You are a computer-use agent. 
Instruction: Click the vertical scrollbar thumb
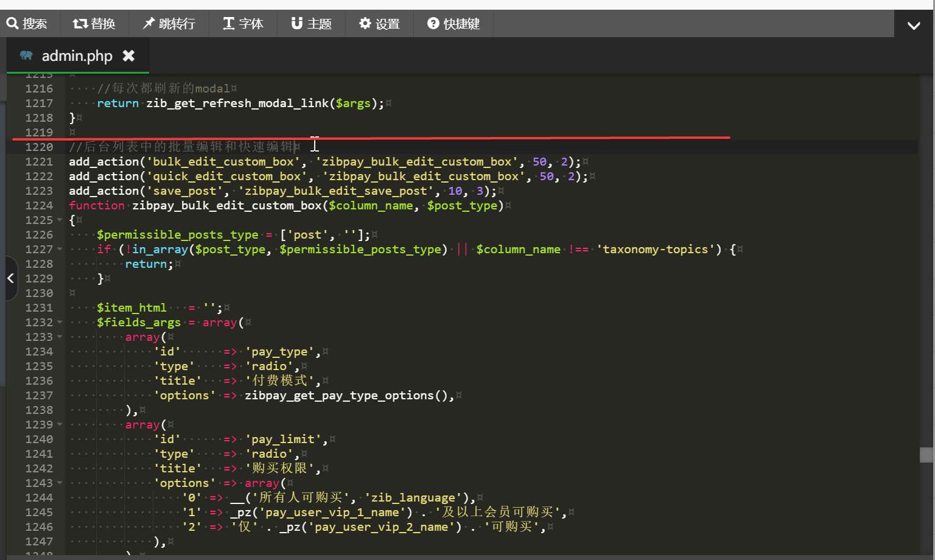926,455
